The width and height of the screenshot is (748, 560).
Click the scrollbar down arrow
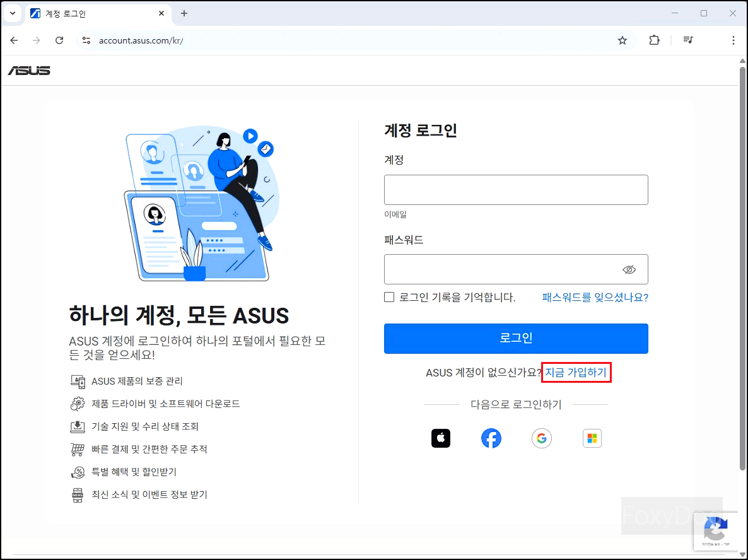point(742,555)
